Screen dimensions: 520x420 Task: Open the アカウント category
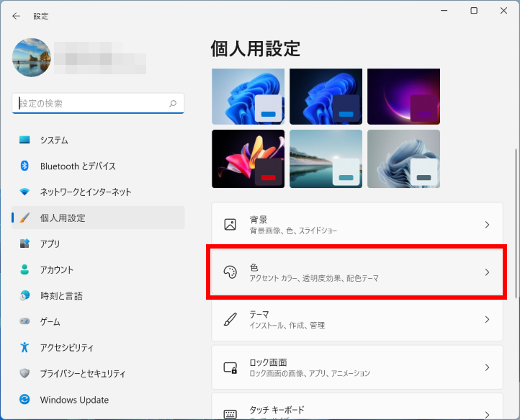98,269
